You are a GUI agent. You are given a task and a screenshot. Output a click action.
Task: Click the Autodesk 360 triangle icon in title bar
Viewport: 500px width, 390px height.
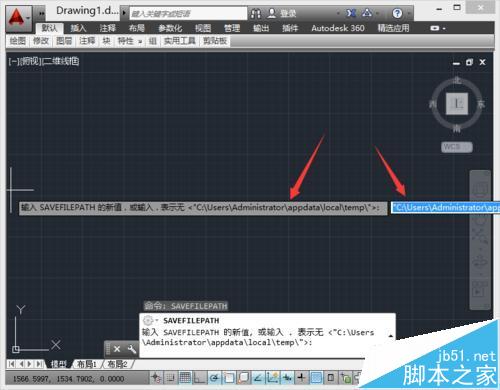[367, 13]
